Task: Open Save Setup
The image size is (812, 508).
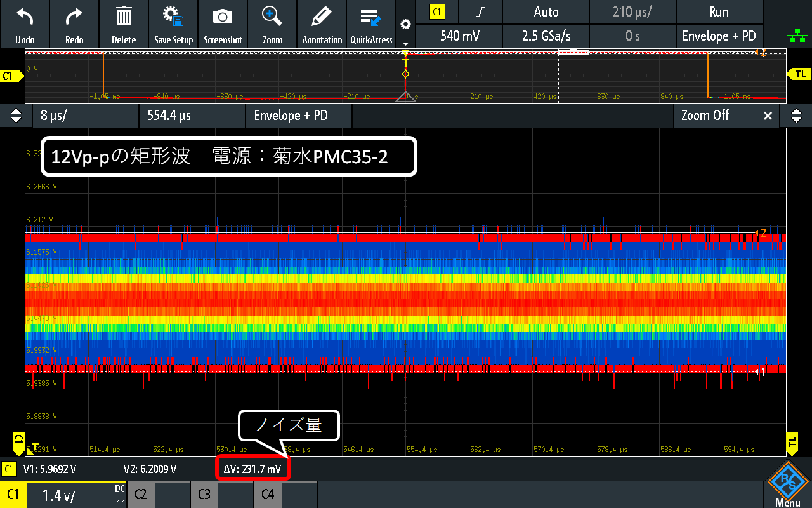Action: (x=173, y=24)
